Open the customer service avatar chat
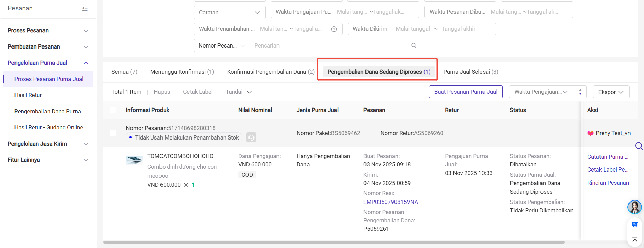This screenshot has width=644, height=248. pyautogui.click(x=634, y=207)
